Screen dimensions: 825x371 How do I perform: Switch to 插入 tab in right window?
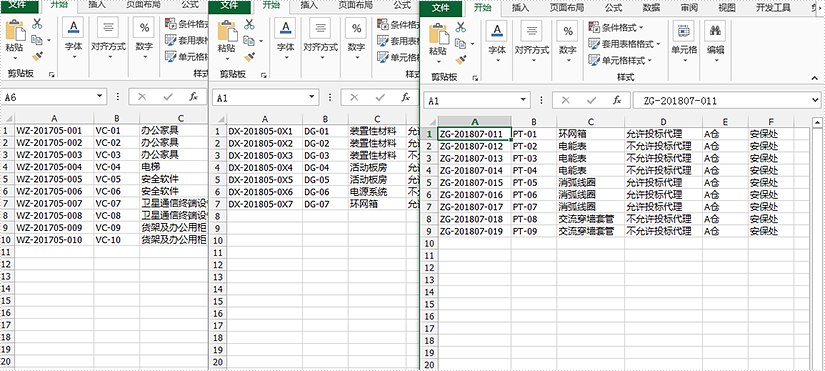pyautogui.click(x=520, y=7)
